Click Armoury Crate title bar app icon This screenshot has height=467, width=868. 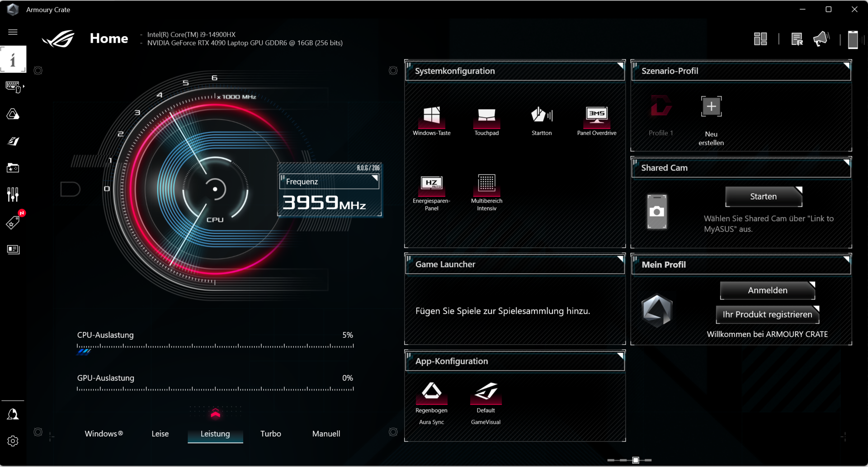pos(13,9)
